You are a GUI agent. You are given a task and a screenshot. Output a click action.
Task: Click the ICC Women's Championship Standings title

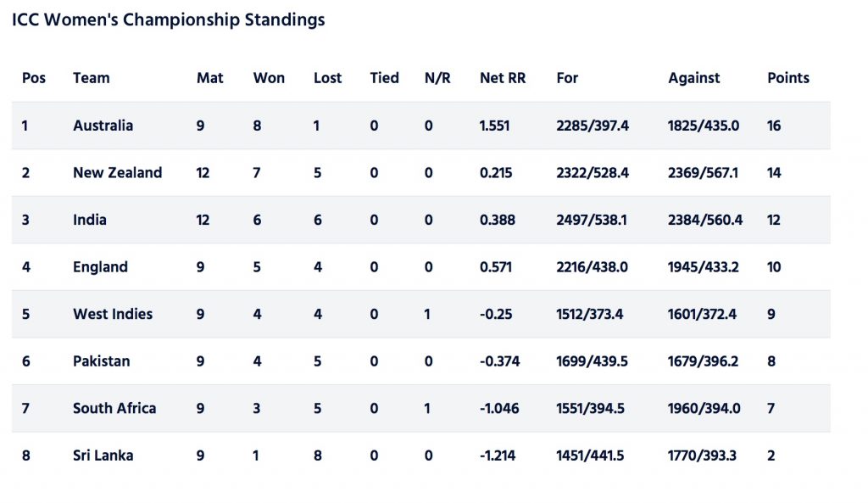tap(169, 20)
